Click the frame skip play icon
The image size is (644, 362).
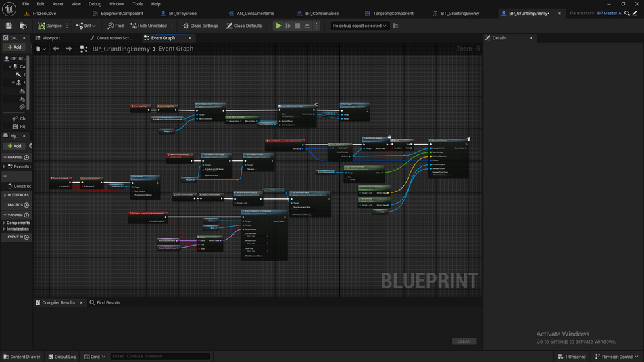coord(288,26)
